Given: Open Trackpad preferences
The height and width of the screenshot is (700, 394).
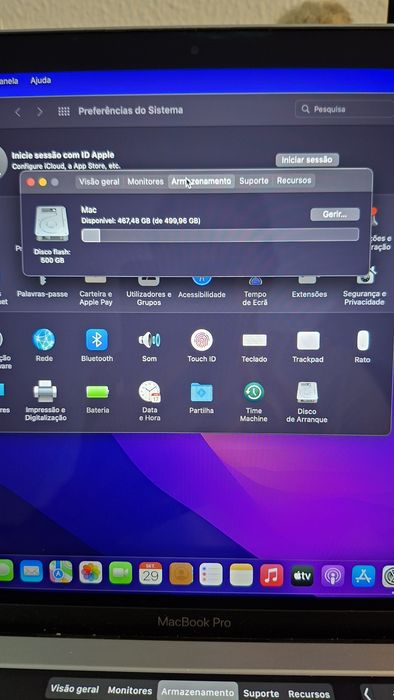Looking at the screenshot, I should (x=308, y=341).
